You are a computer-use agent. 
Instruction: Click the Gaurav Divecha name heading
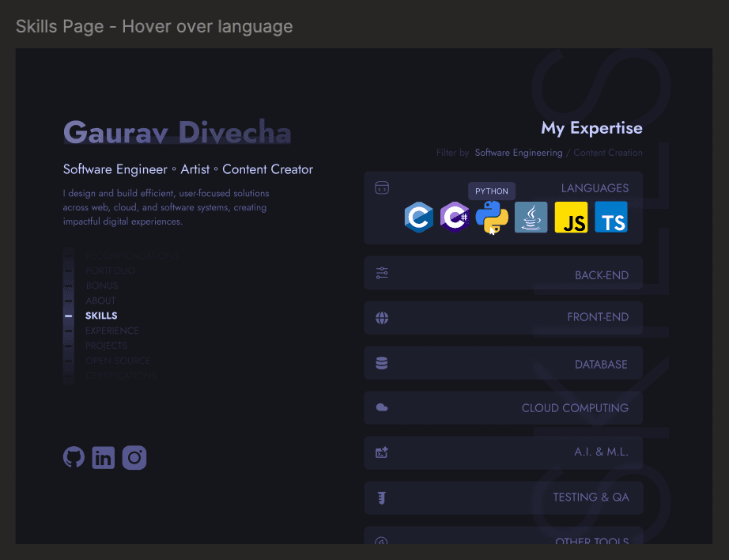(x=177, y=132)
